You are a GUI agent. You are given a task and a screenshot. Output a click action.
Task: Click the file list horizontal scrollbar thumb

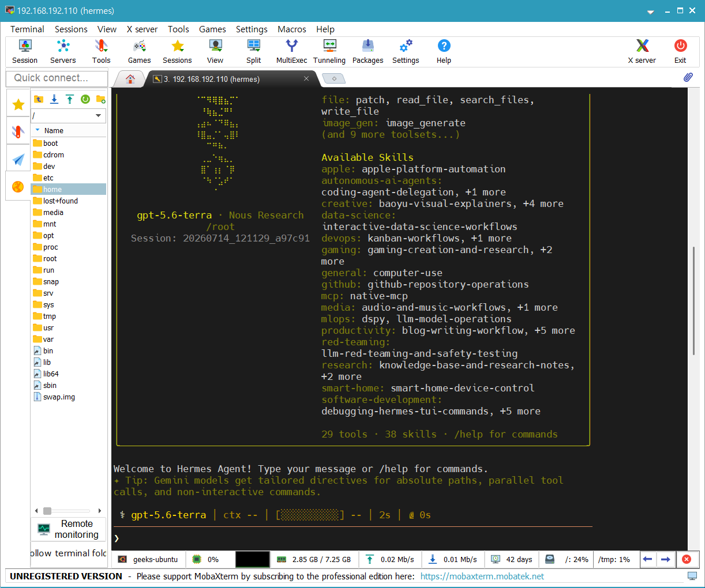pos(47,511)
